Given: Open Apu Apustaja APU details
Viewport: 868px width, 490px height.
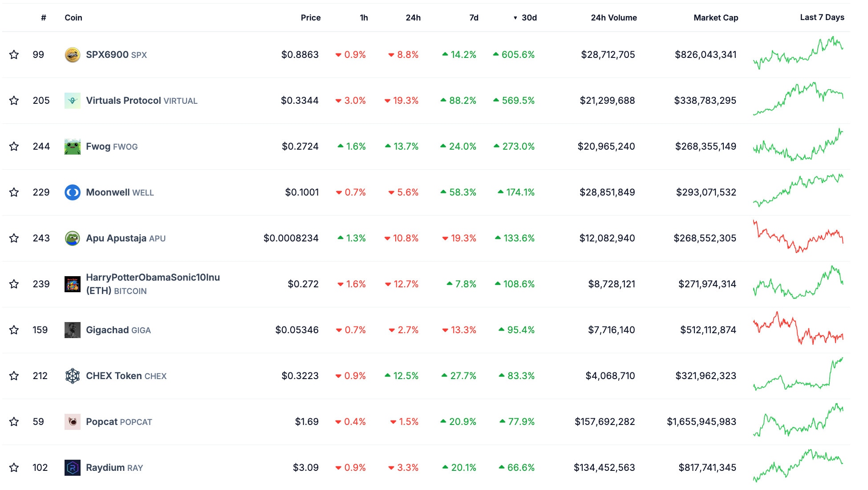Looking at the screenshot, I should pyautogui.click(x=126, y=238).
